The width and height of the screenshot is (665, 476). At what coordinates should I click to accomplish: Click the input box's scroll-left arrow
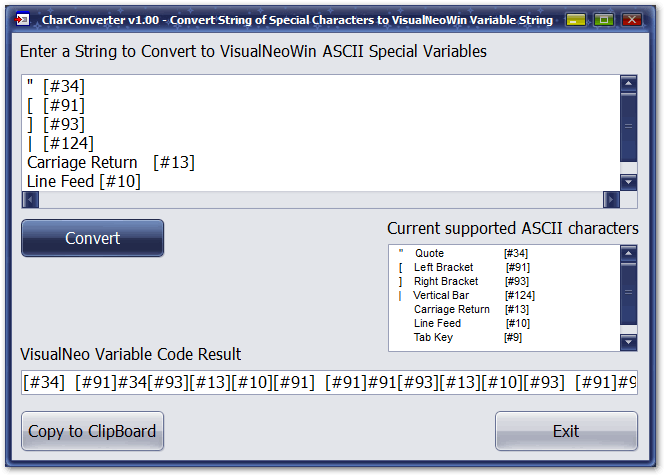coord(30,199)
